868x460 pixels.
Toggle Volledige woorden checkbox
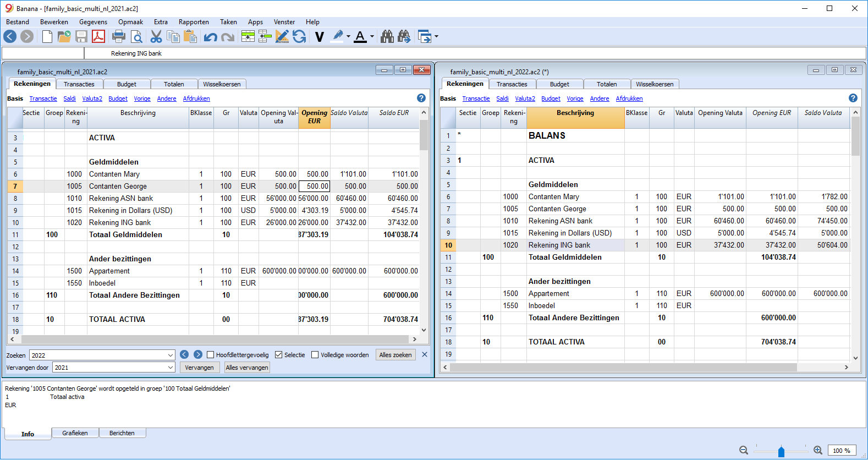coord(315,355)
